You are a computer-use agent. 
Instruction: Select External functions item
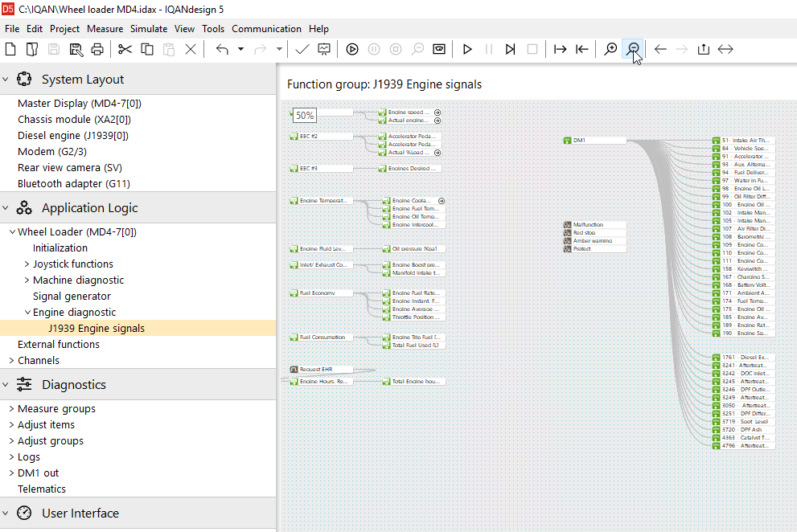[59, 345]
